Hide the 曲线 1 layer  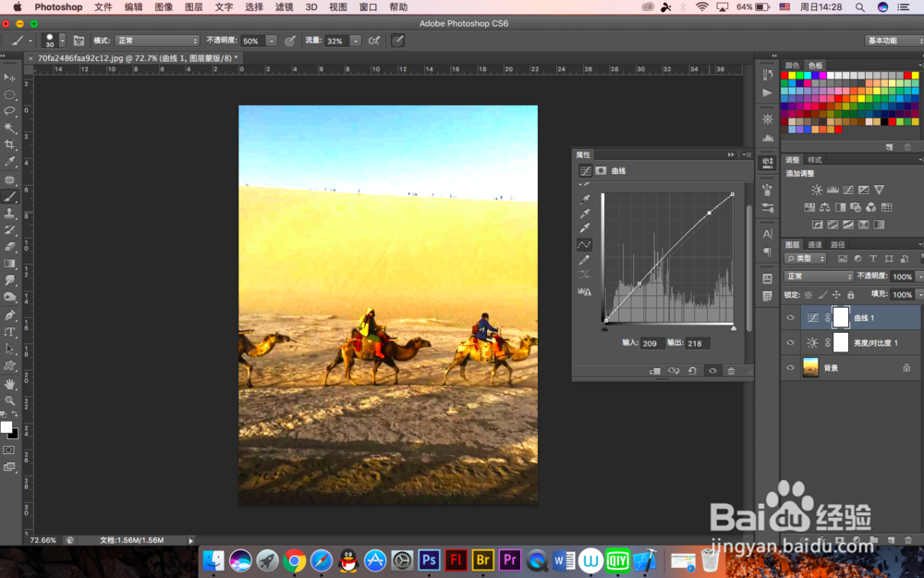coord(791,317)
